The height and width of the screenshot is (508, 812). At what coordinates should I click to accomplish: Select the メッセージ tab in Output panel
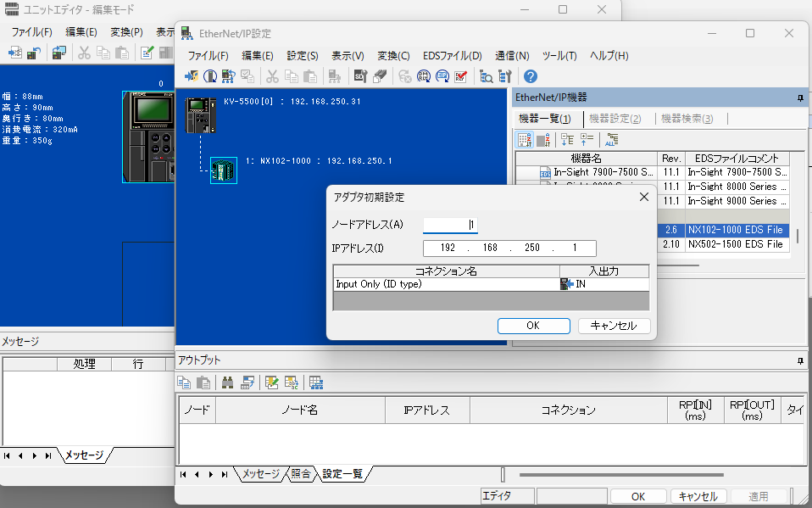(x=260, y=474)
